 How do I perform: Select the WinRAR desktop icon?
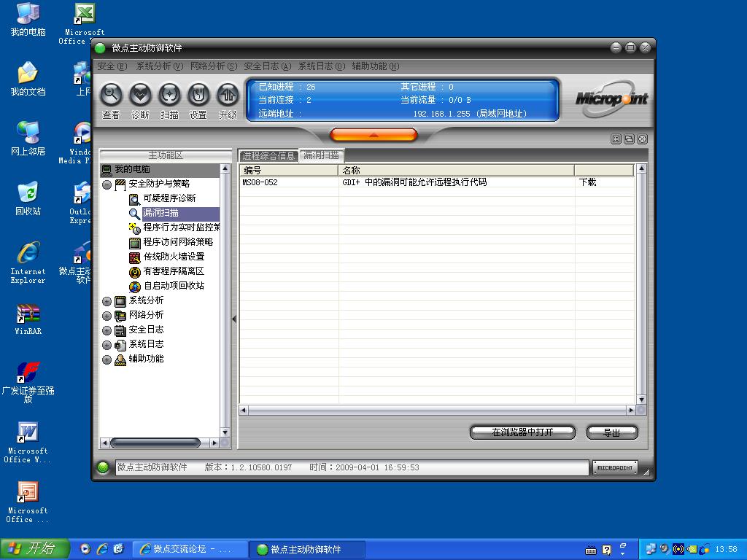[28, 319]
